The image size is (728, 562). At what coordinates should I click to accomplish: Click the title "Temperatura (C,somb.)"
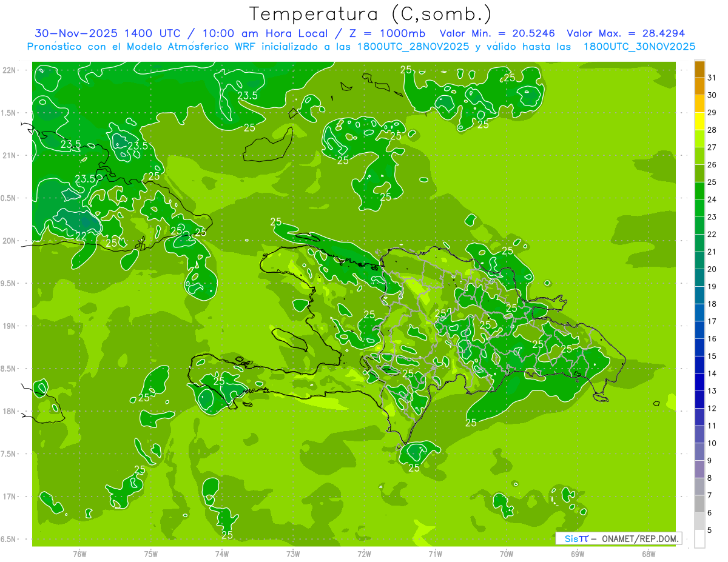click(370, 14)
